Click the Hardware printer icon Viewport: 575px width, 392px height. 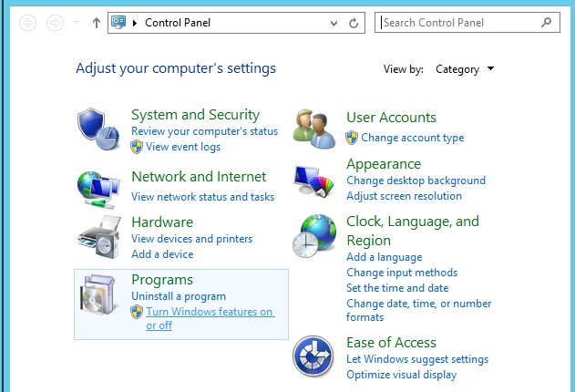(99, 237)
